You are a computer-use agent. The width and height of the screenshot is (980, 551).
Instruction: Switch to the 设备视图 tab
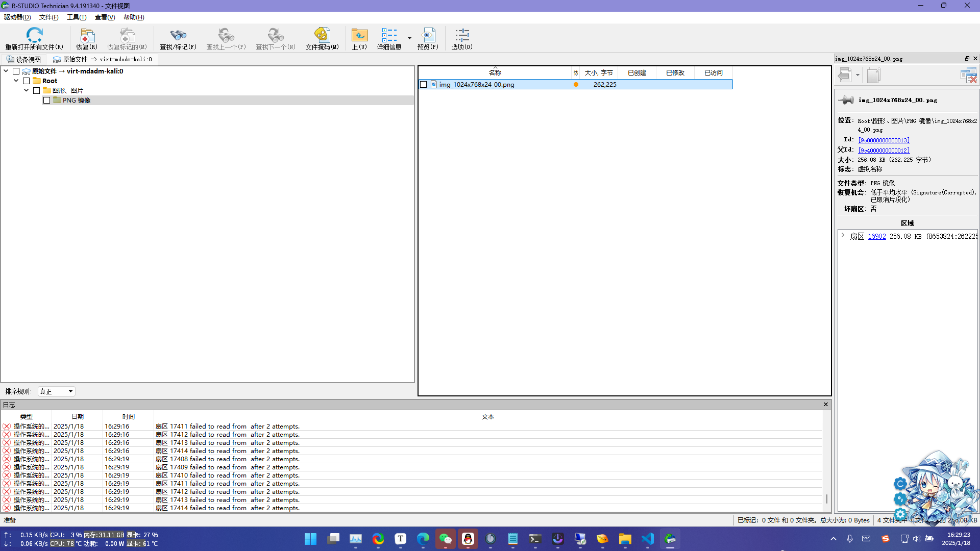pos(23,59)
